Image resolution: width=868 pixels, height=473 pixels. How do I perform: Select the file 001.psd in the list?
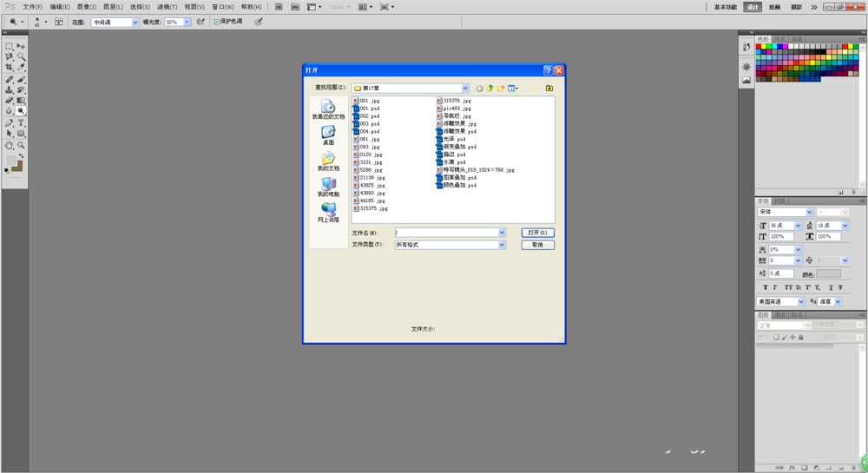(x=369, y=108)
